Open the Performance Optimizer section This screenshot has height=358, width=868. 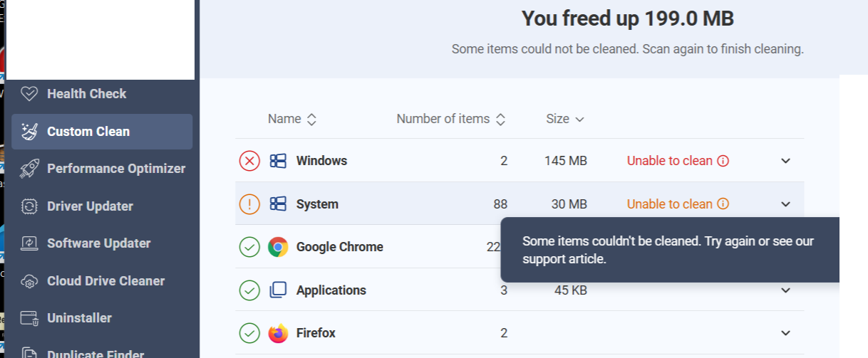coord(115,169)
